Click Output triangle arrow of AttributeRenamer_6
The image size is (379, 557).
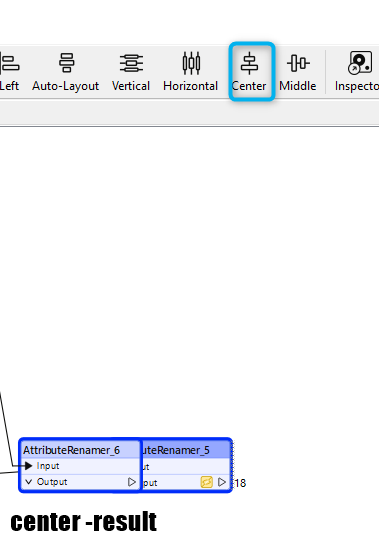point(132,482)
